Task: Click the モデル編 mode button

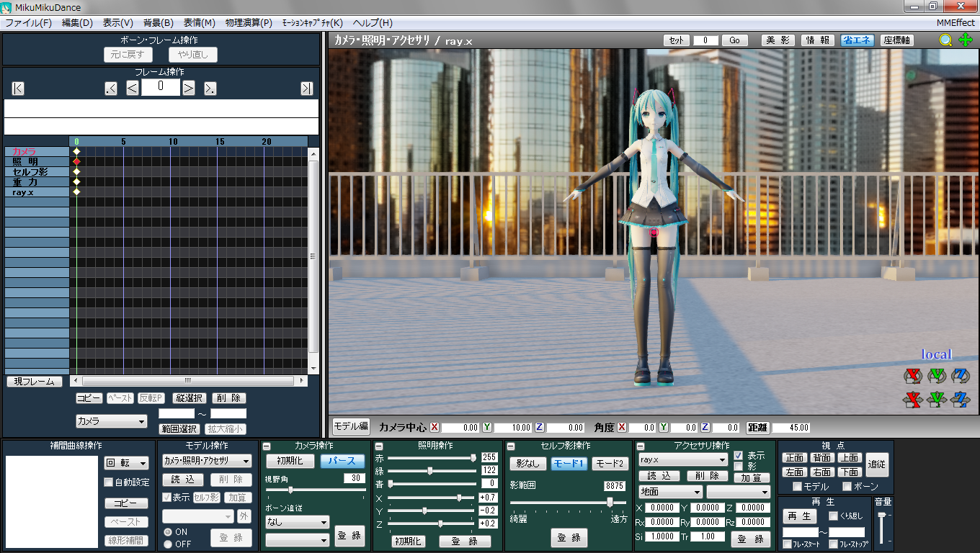Action: [x=351, y=426]
